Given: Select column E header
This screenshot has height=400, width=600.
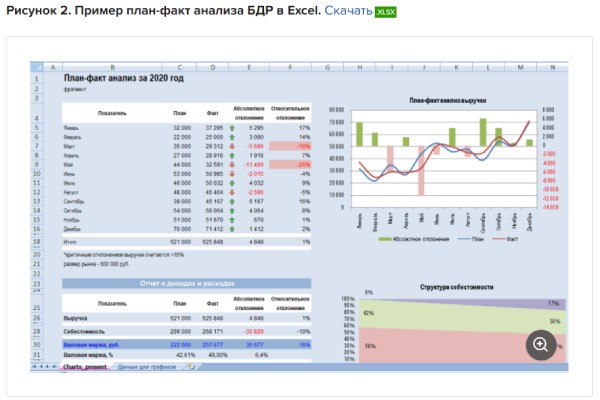Looking at the screenshot, I should (x=248, y=67).
